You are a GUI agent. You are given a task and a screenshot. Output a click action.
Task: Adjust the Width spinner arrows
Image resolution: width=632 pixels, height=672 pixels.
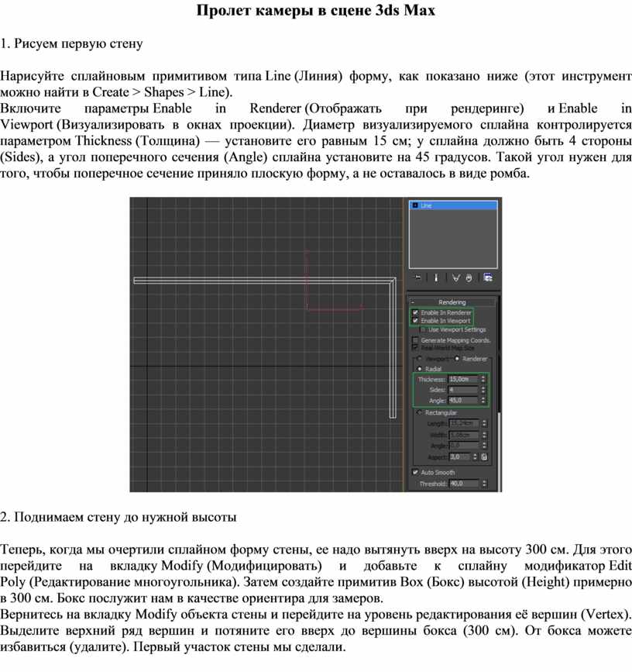(x=484, y=435)
